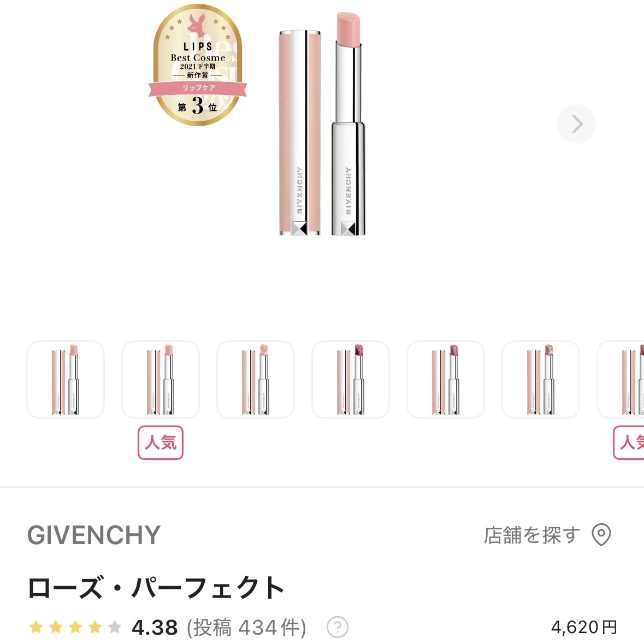Open the ローズ・パーフェクト product title

tap(156, 587)
